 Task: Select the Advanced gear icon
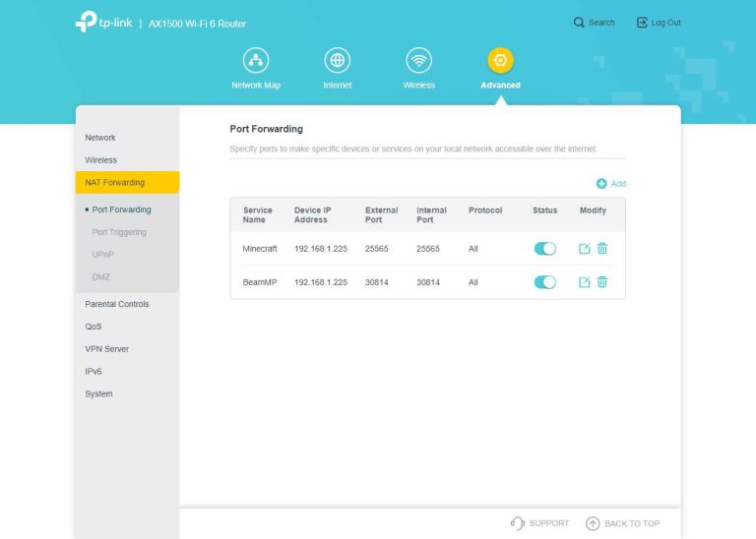pyautogui.click(x=500, y=61)
